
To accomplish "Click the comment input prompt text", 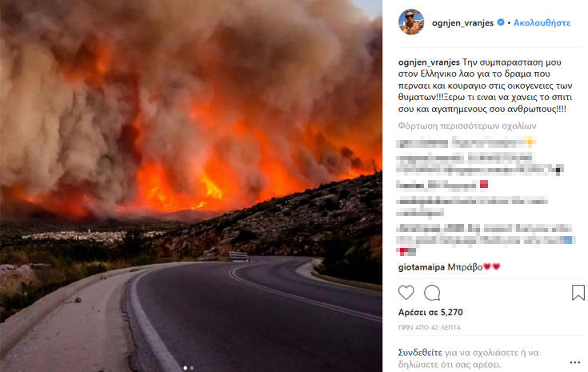I will (469, 358).
